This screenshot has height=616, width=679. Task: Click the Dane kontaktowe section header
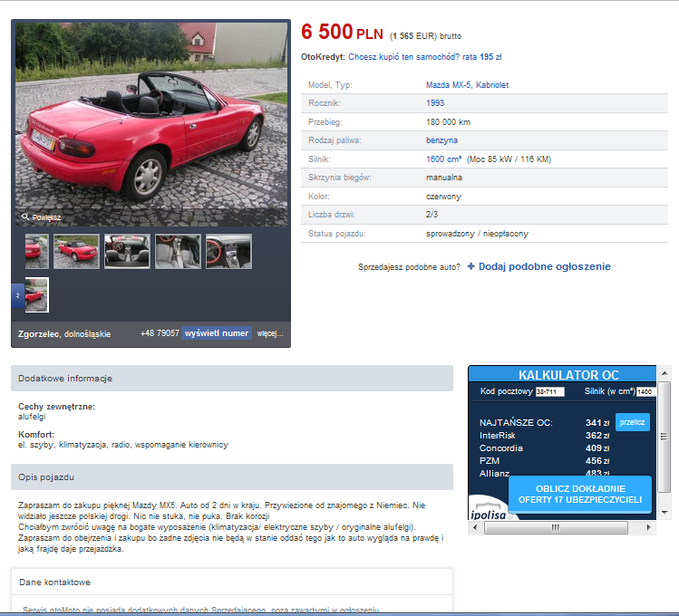pyautogui.click(x=232, y=582)
